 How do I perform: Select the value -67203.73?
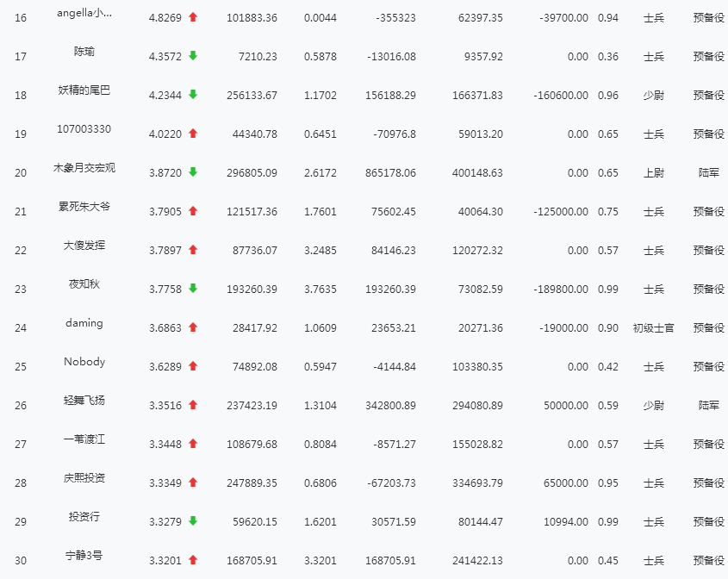click(x=391, y=483)
